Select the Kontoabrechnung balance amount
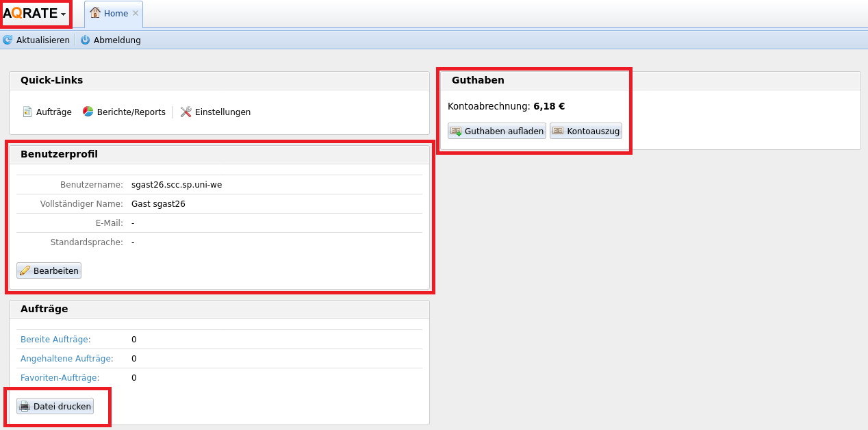Screen dimensions: 868x430 coord(549,106)
